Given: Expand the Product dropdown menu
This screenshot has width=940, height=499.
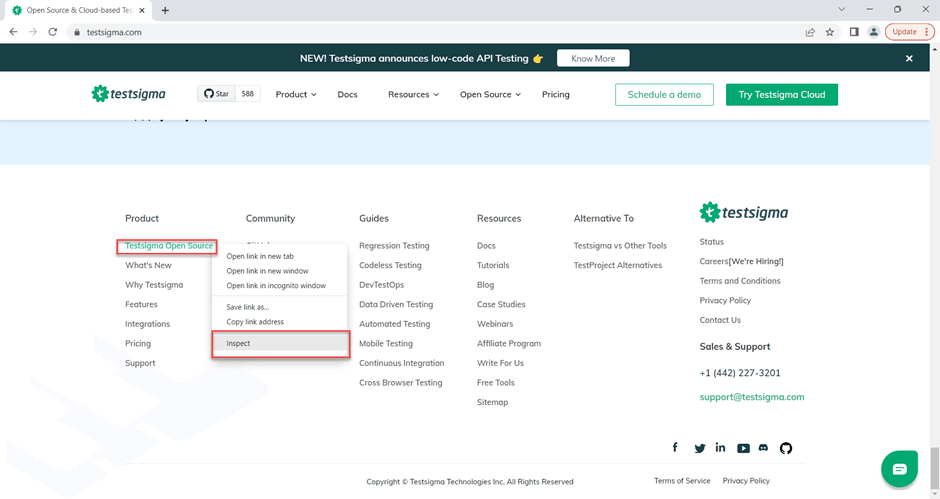Looking at the screenshot, I should coord(296,94).
